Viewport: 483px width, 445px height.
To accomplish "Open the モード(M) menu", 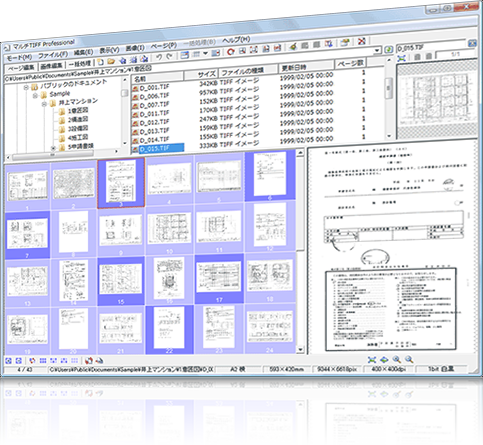I will 20,58.
